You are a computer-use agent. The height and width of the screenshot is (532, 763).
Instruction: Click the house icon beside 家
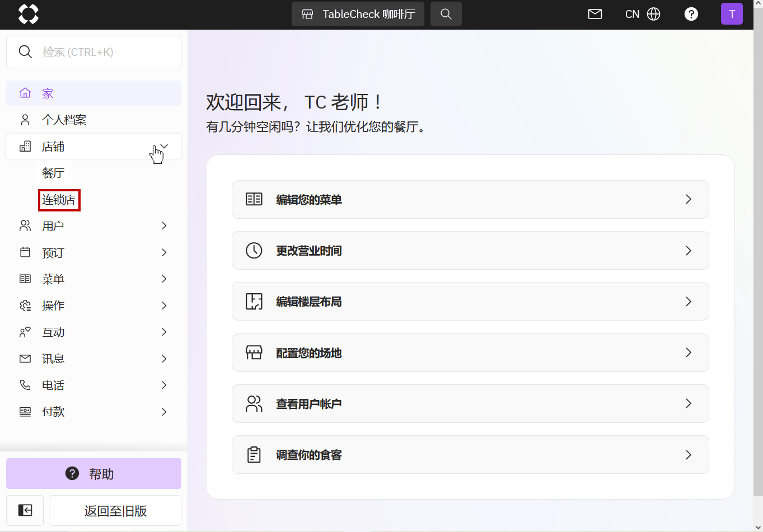[x=25, y=93]
